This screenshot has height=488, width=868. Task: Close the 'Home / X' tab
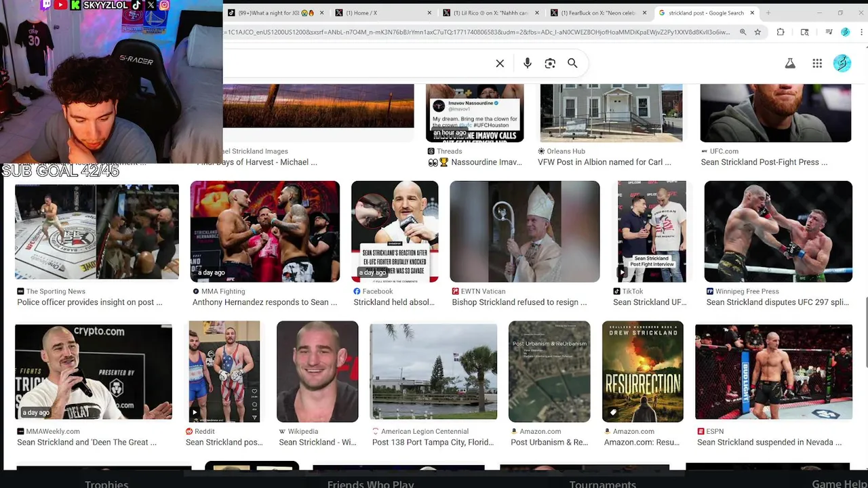(x=429, y=13)
